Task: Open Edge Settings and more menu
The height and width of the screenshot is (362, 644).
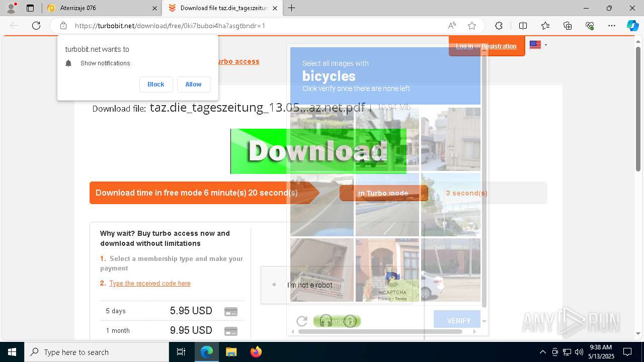Action: pos(612,26)
